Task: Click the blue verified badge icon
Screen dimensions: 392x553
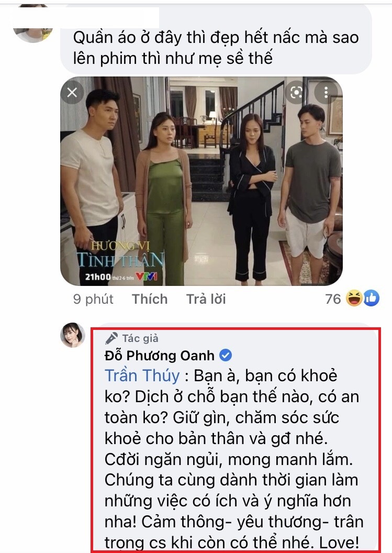Action: click(226, 355)
